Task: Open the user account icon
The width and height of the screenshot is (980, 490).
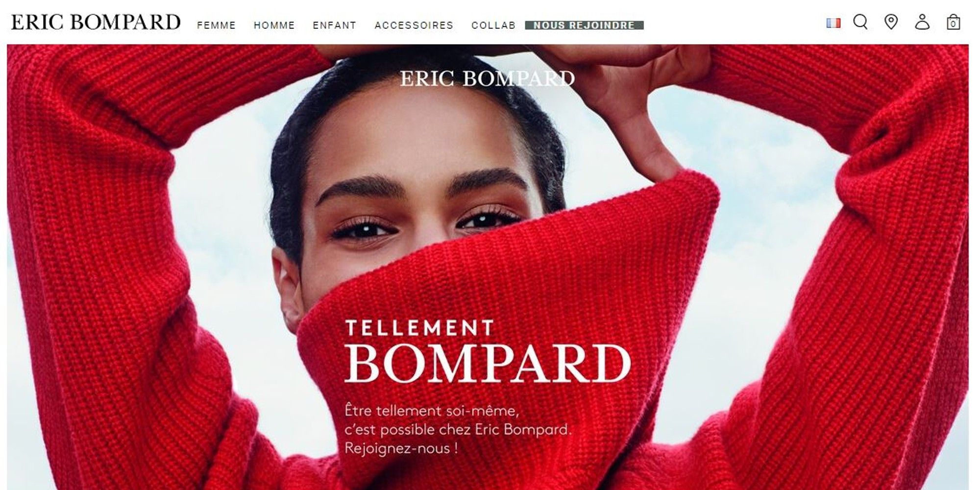Action: click(922, 22)
